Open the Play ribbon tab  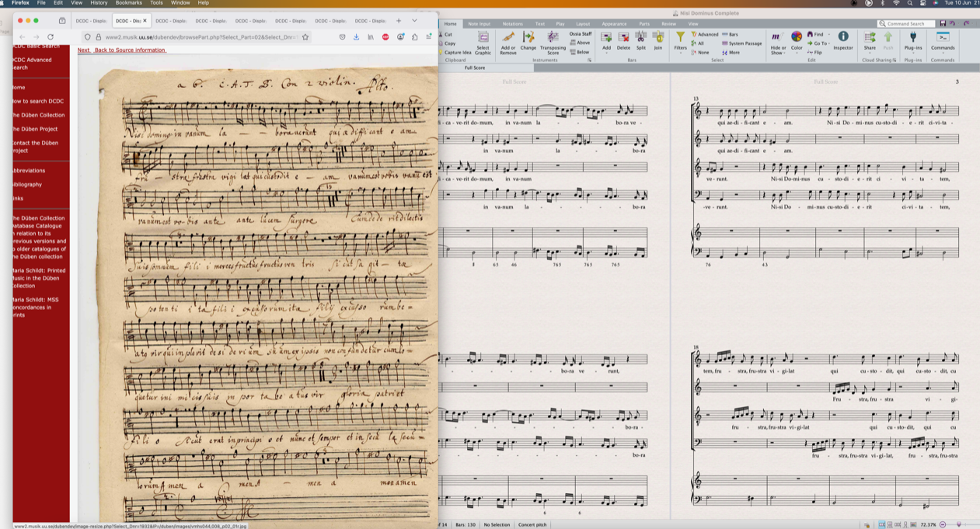[560, 24]
